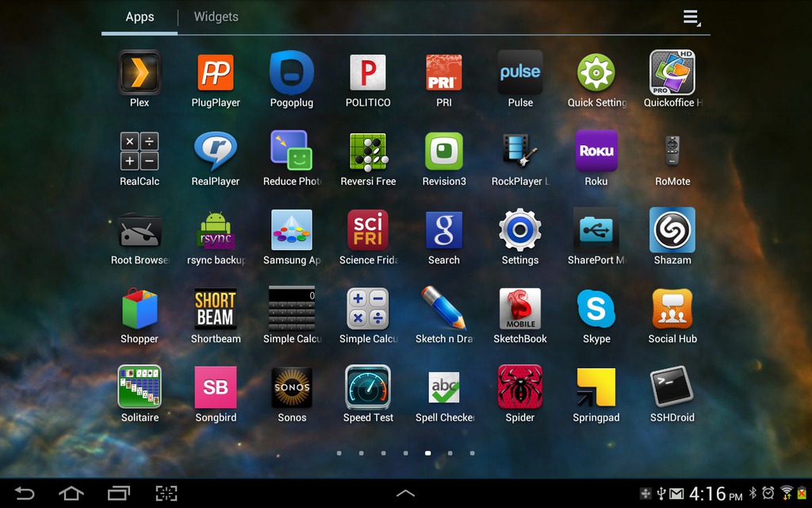Launch Skype
This screenshot has height=508, width=812.
pyautogui.click(x=596, y=309)
